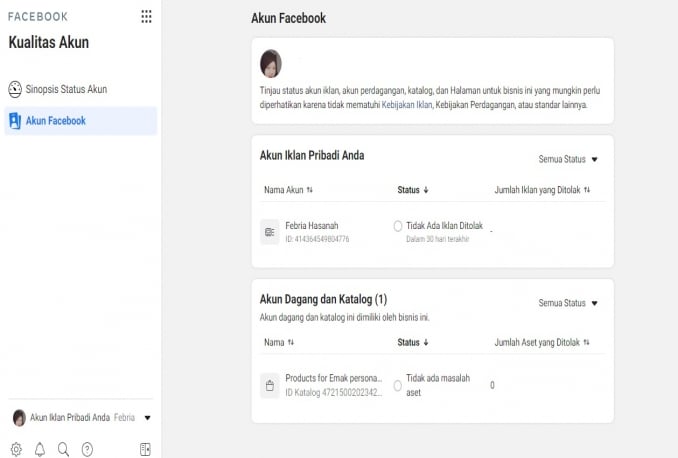Screen dimensions: 678x458
Task: Click the profile picture thumbnail in Akun Facebook
Action: (x=270, y=64)
